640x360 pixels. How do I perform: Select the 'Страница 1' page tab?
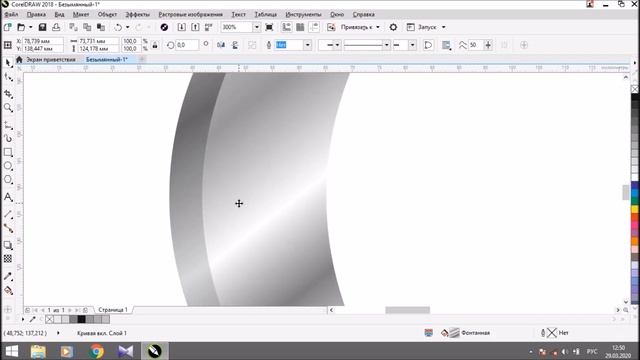coord(113,310)
